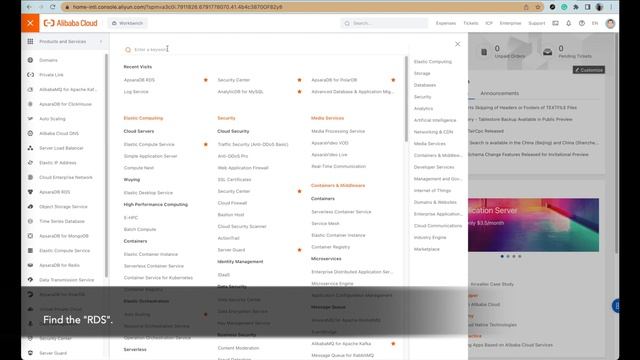640x360 pixels.
Task: Click the orange close menu X button
Action: (x=30, y=23)
